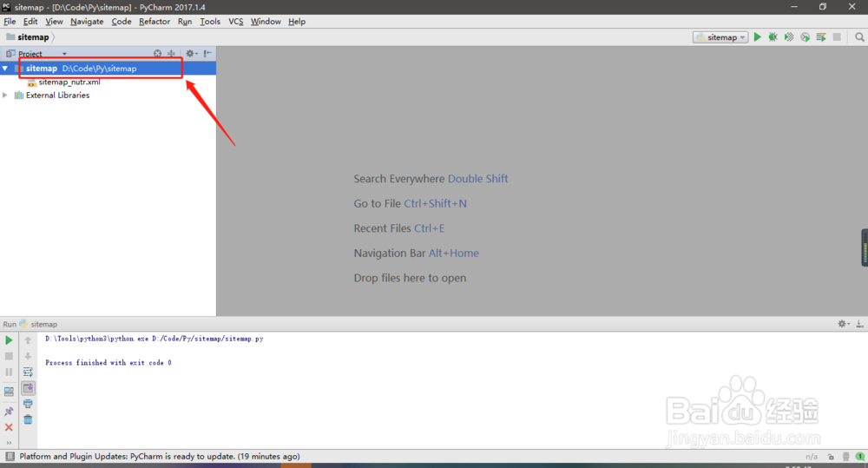Hide the Run tool window
Screen dimensions: 868x468
pyautogui.click(x=859, y=324)
